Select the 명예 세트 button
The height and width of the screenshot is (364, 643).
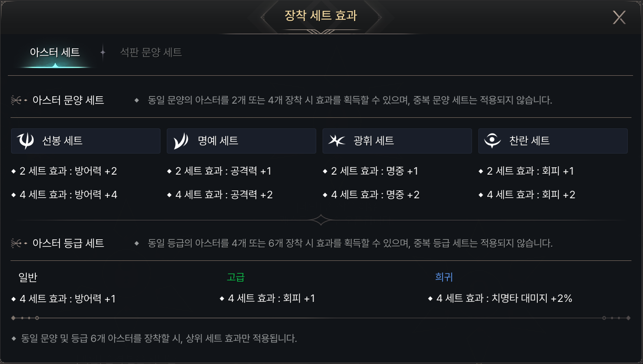pyautogui.click(x=242, y=140)
